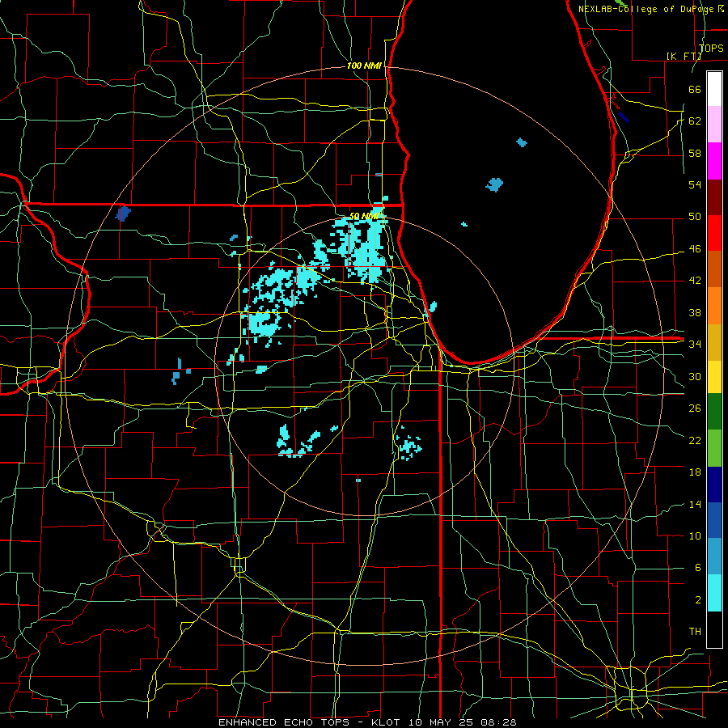Pick the light orange legend color band
728x728 pixels.
pyautogui.click(x=714, y=306)
